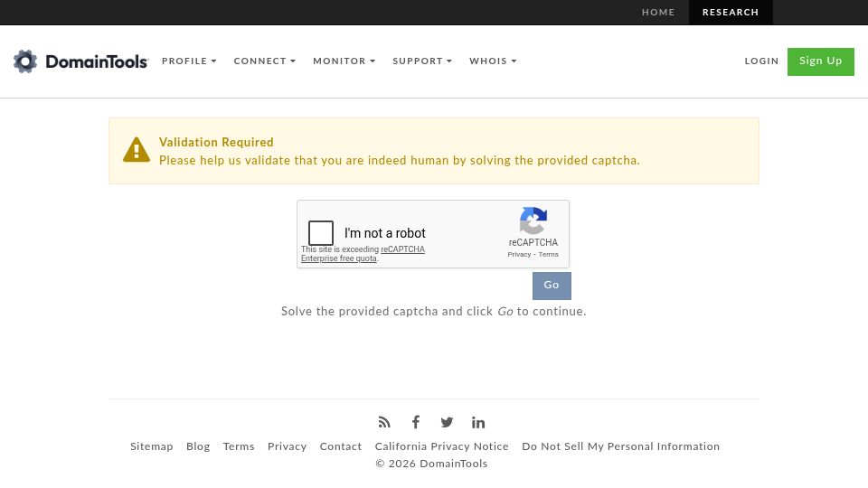Open the California Privacy Notice link

click(442, 446)
